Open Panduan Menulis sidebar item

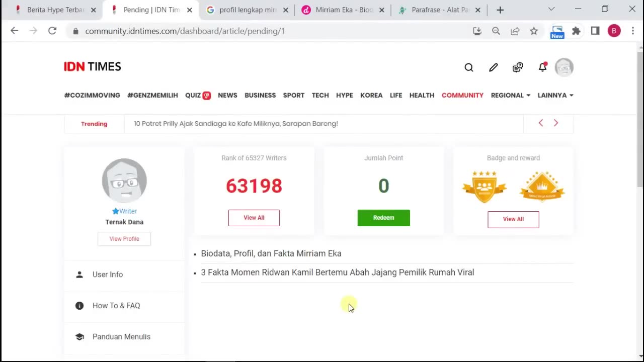click(x=124, y=337)
